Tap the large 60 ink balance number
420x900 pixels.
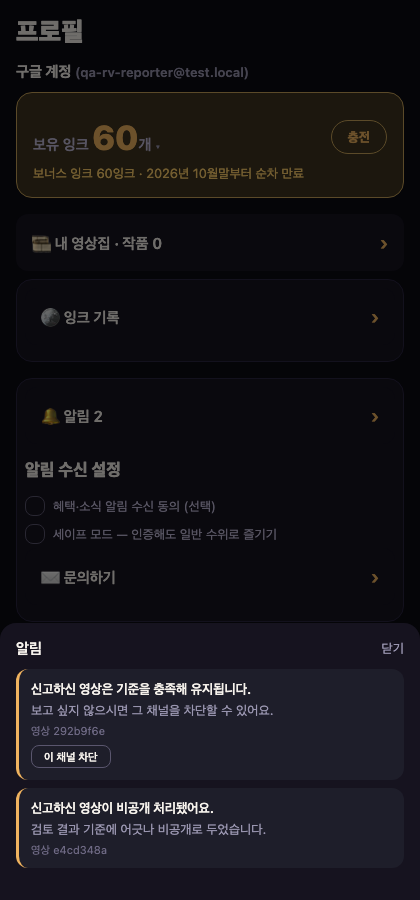click(115, 138)
